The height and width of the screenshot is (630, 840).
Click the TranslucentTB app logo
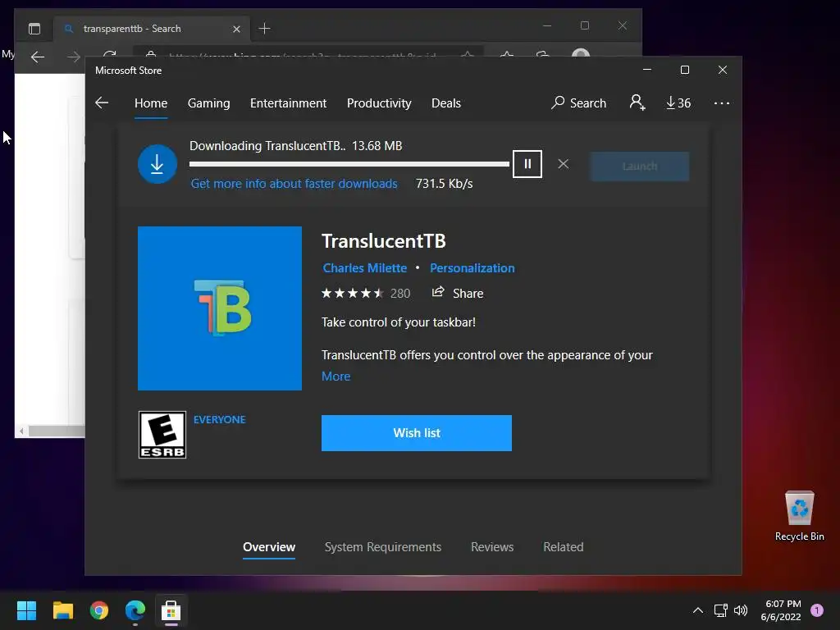click(x=220, y=308)
